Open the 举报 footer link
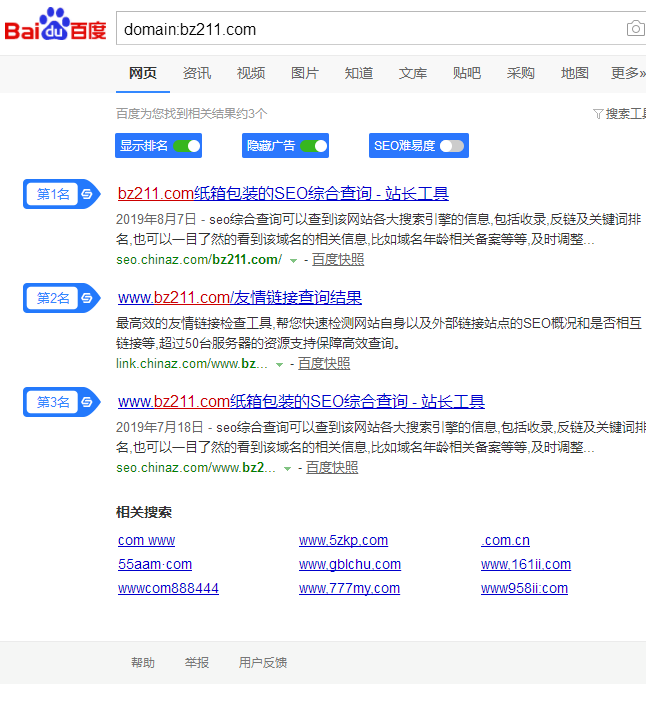The width and height of the screenshot is (646, 701). pyautogui.click(x=197, y=663)
